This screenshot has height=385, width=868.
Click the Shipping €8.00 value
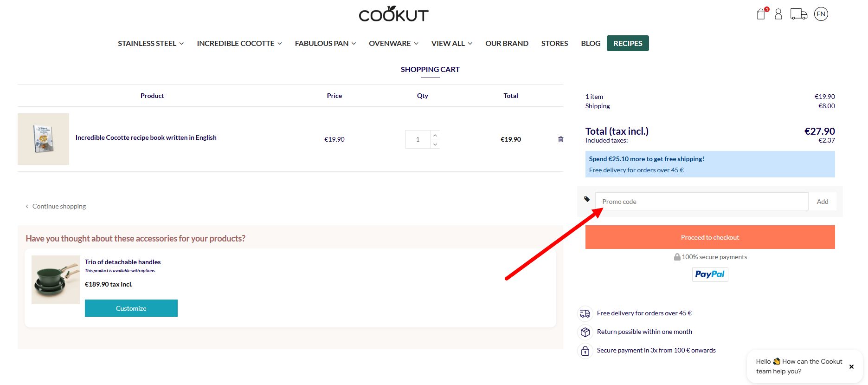coord(827,106)
